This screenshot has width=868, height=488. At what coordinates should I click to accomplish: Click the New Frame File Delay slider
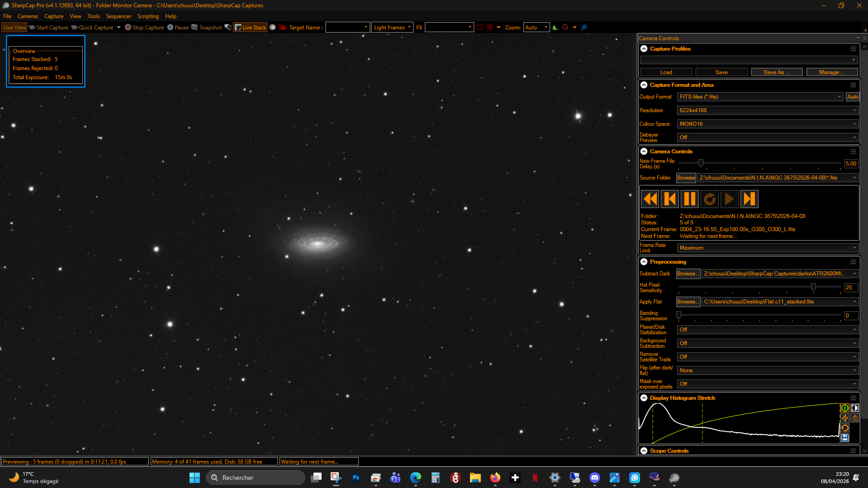coord(759,163)
